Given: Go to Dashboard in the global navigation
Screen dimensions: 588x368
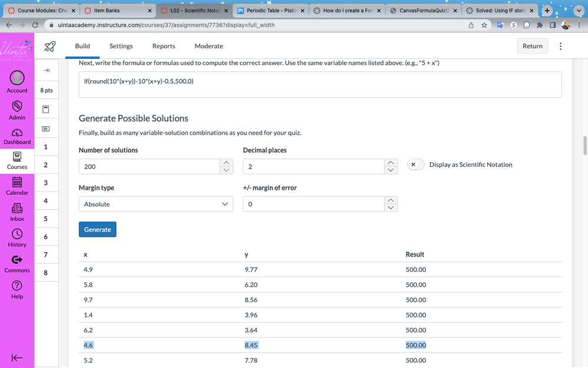Looking at the screenshot, I should point(17,136).
